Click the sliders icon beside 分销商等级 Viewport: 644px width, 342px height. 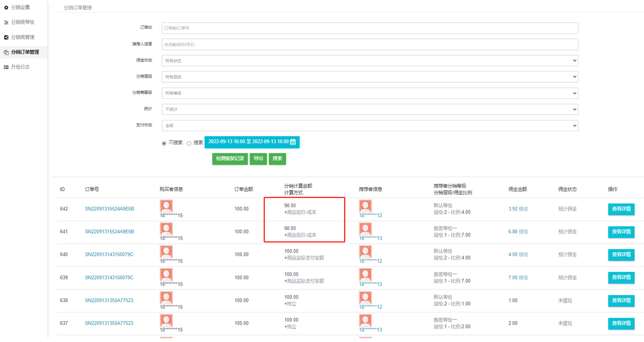pyautogui.click(x=6, y=23)
